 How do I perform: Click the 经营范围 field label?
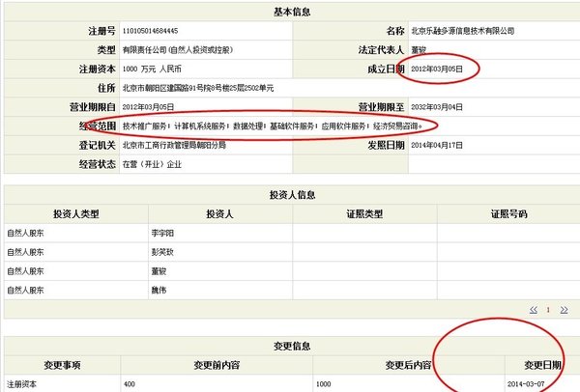tap(98, 126)
